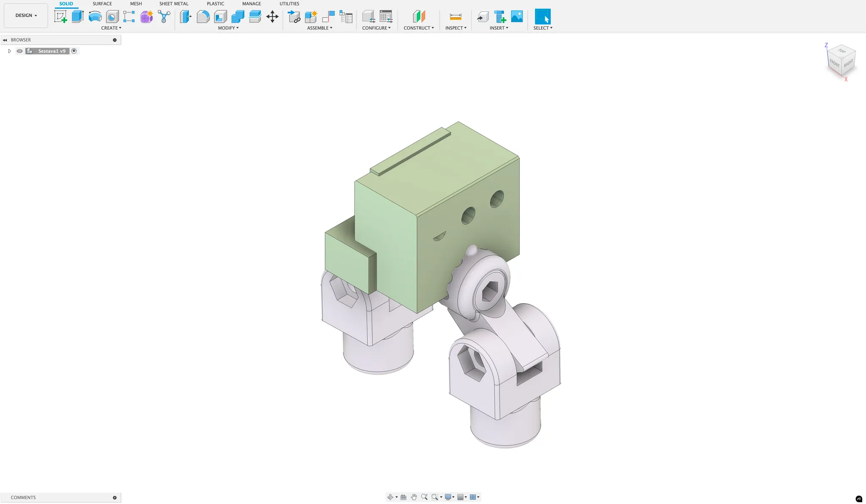The image size is (866, 504).
Task: Switch to the SHEET METAL tab
Action: point(173,4)
